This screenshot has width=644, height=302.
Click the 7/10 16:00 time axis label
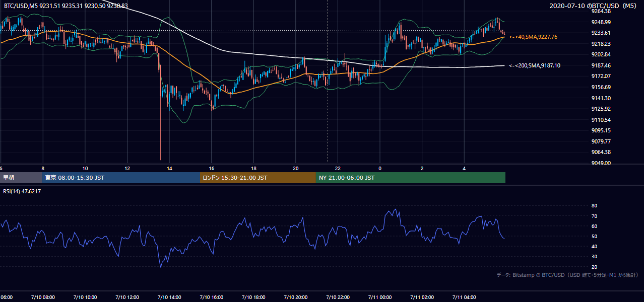(x=211, y=297)
